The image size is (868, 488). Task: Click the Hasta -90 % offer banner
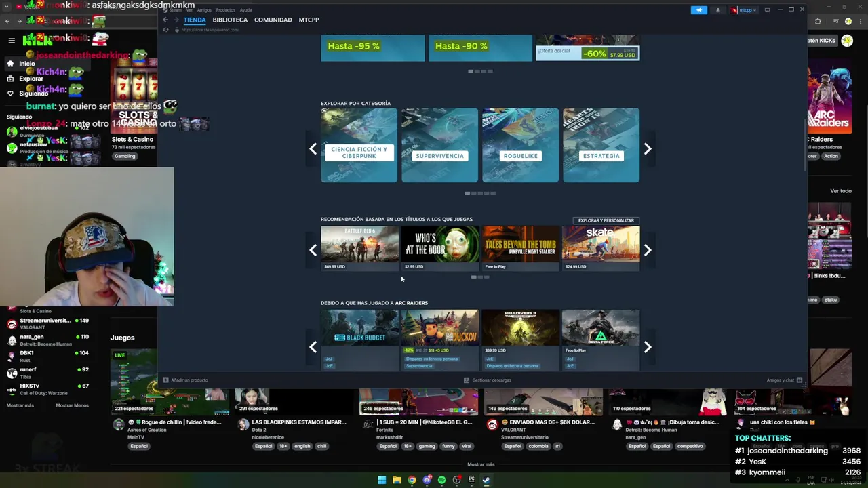pyautogui.click(x=480, y=48)
